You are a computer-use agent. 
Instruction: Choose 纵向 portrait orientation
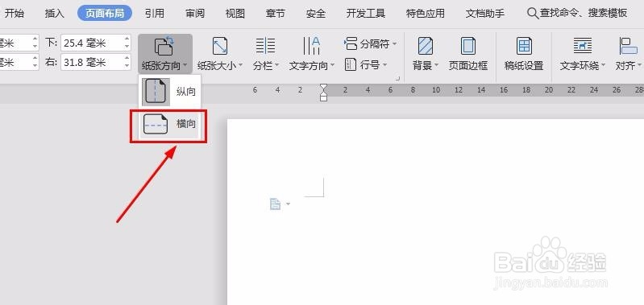pos(169,92)
